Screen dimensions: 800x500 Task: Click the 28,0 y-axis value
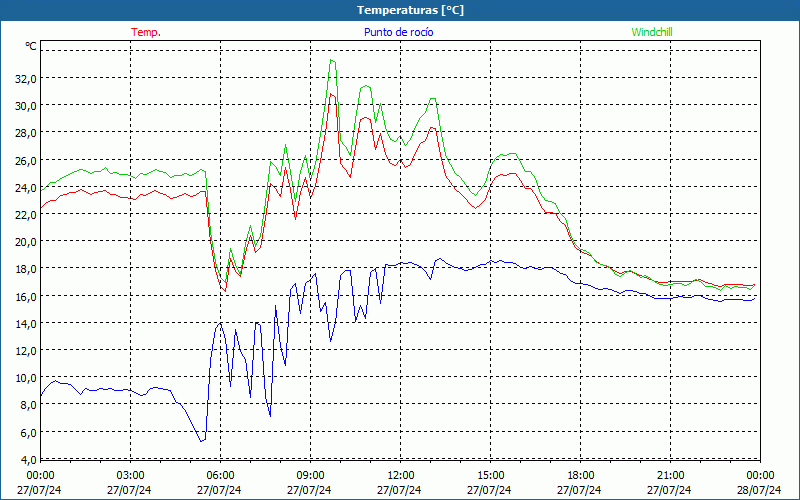27,133
